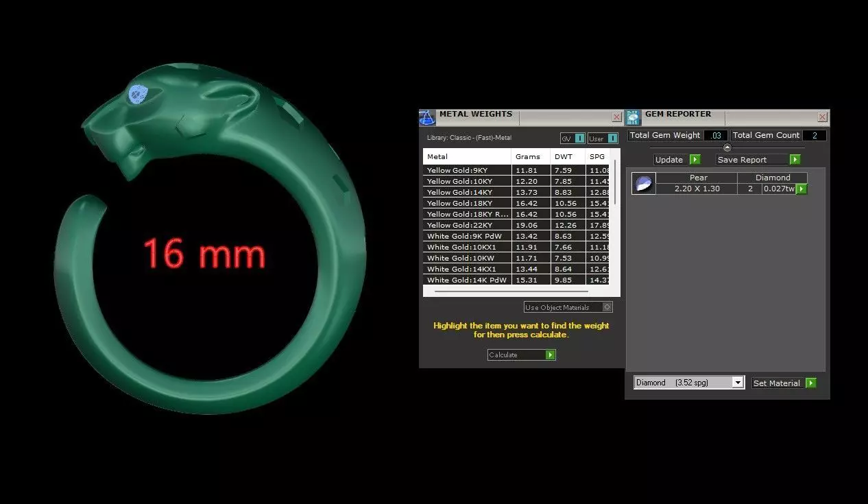Click the Diamond gem type cell

[773, 178]
